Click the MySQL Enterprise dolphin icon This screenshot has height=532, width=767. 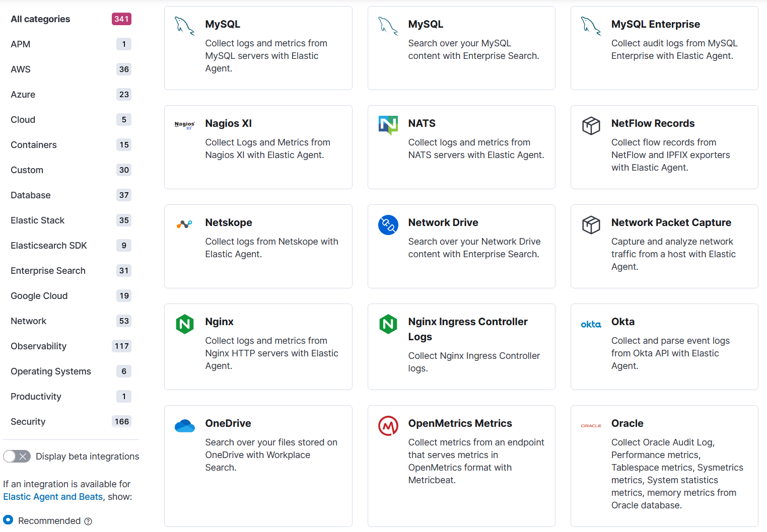pos(591,26)
